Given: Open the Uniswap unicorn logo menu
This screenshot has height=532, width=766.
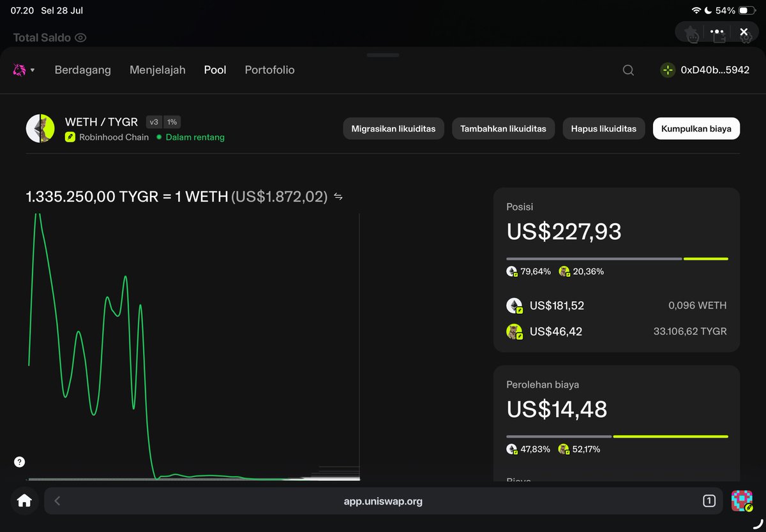Looking at the screenshot, I should 19,70.
